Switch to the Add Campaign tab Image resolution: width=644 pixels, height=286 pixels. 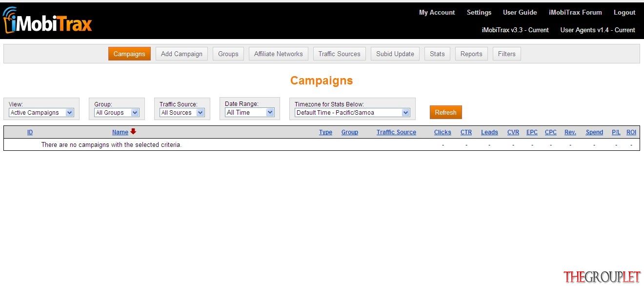pos(181,54)
